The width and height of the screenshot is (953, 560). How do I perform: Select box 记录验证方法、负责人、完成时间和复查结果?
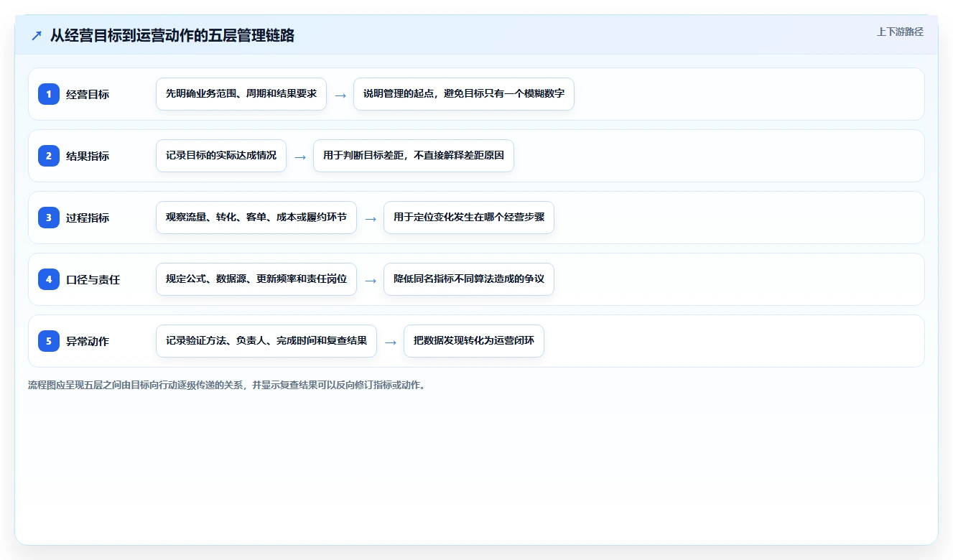click(266, 341)
